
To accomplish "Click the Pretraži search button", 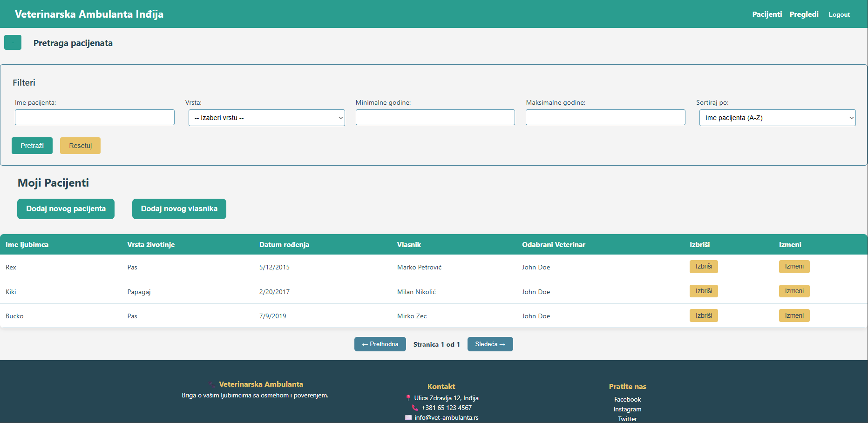I will point(32,146).
